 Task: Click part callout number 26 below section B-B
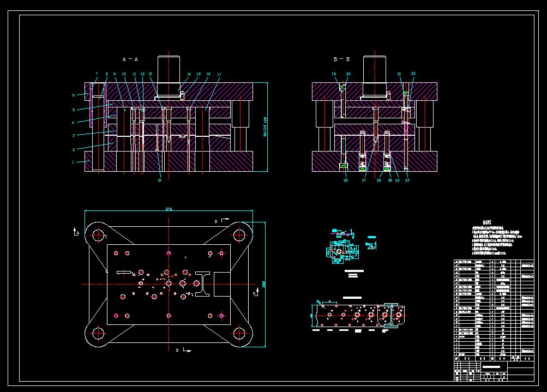379,180
